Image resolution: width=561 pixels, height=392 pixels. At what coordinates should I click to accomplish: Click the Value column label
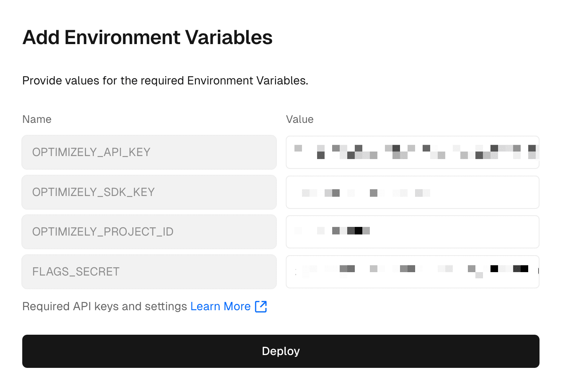pos(300,119)
